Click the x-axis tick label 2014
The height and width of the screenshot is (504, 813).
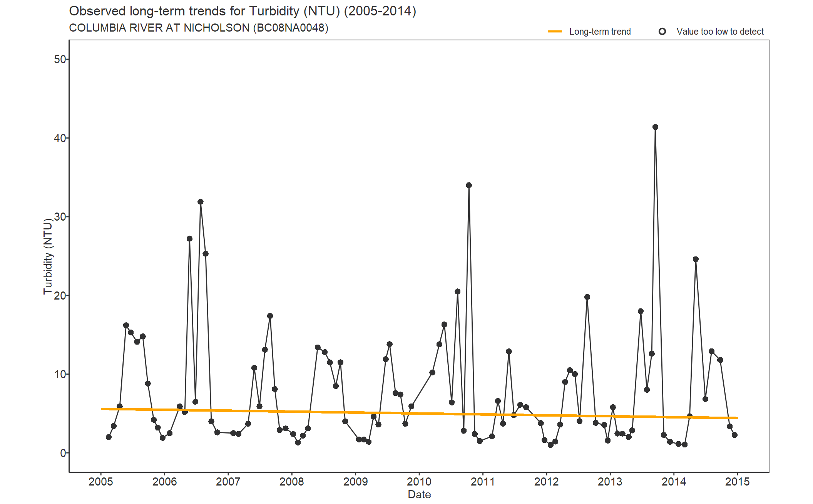pos(674,482)
